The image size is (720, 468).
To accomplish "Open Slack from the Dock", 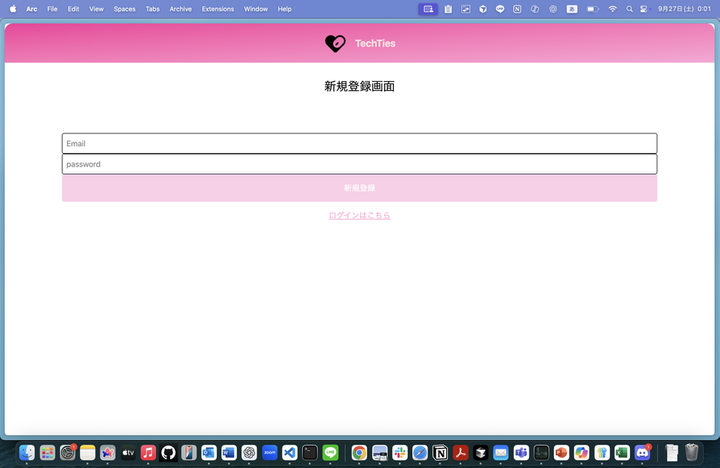I will coord(400,453).
